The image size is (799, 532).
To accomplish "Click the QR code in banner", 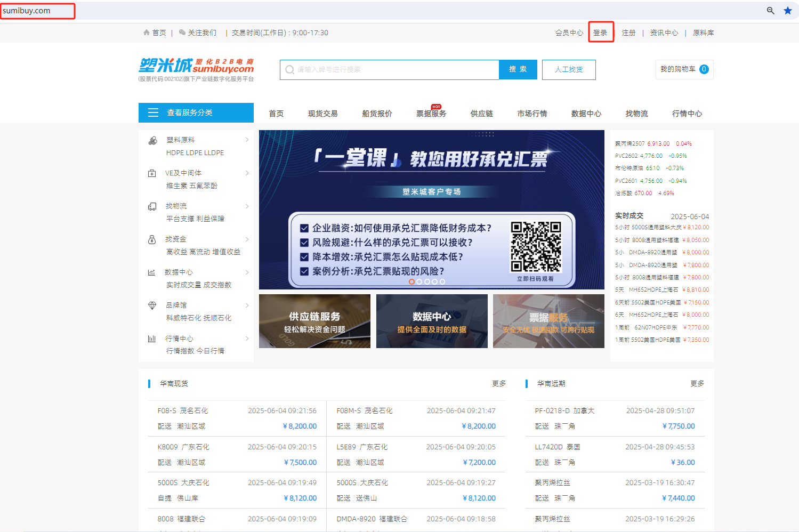I will pyautogui.click(x=536, y=247).
